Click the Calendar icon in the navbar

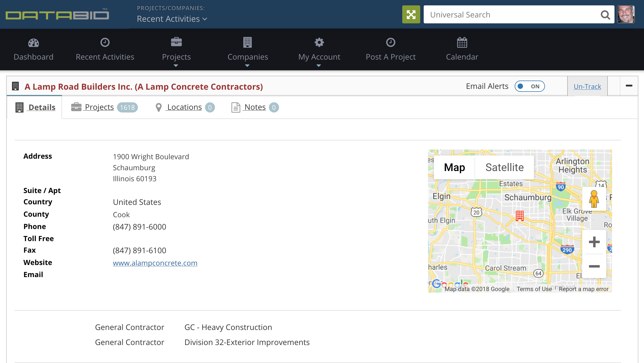pyautogui.click(x=462, y=42)
